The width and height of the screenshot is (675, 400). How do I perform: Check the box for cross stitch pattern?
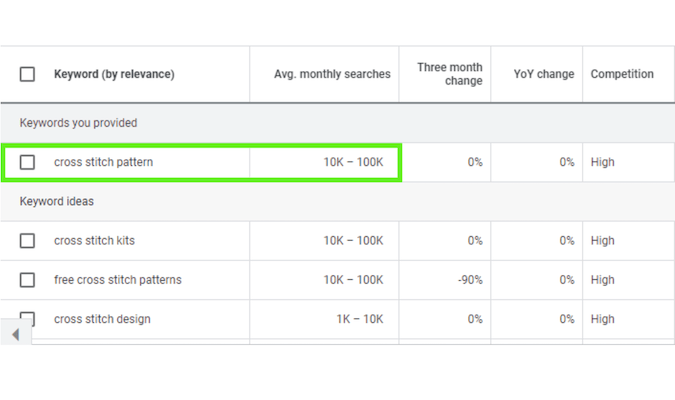click(x=27, y=162)
